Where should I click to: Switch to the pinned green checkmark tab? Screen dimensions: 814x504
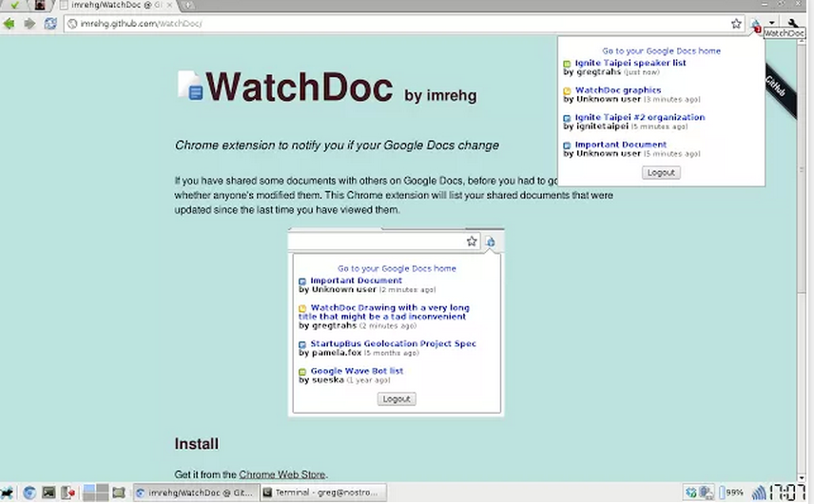pyautogui.click(x=14, y=5)
